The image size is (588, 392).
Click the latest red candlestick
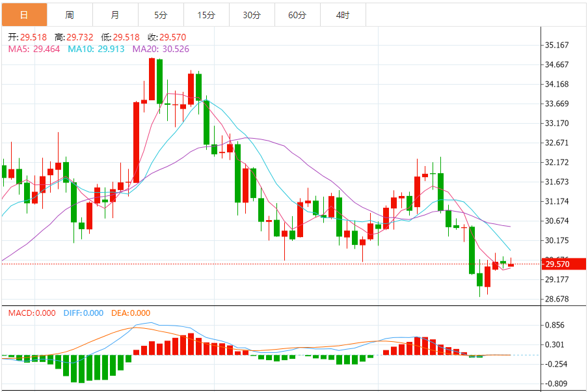click(x=511, y=264)
